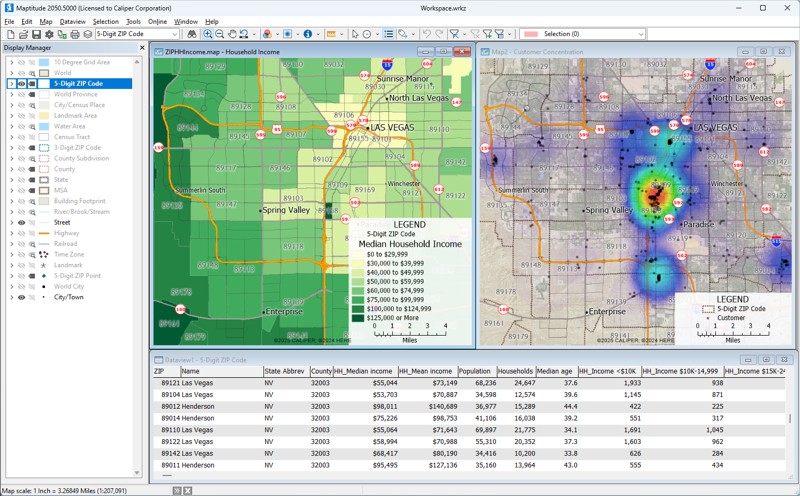This screenshot has width=800, height=496.
Task: Click the filter with green plus icon
Action: [487, 34]
